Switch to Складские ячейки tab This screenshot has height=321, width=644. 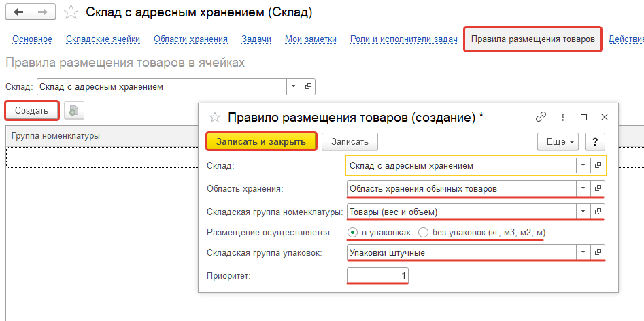click(103, 39)
